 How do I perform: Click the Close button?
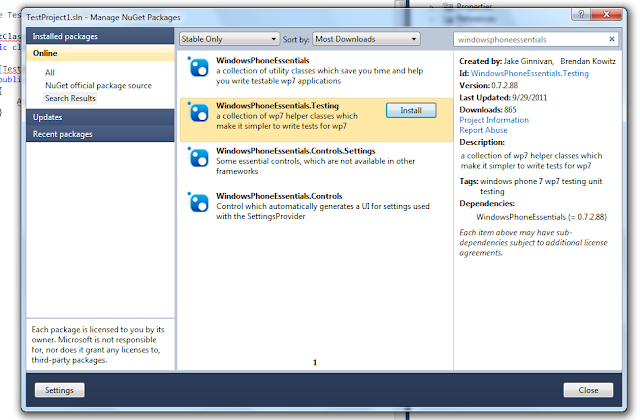click(588, 390)
